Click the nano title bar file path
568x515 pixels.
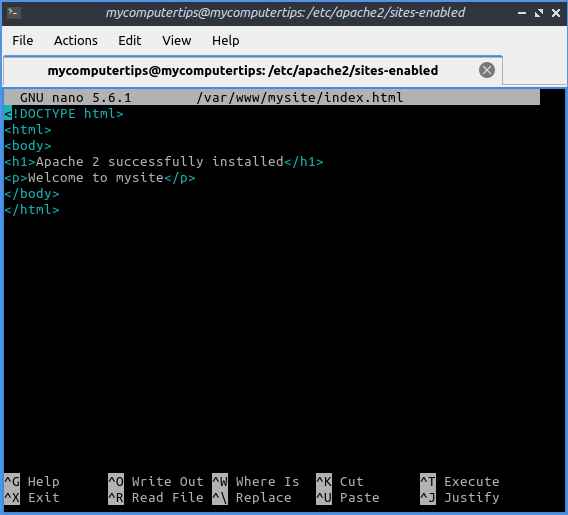(x=300, y=97)
